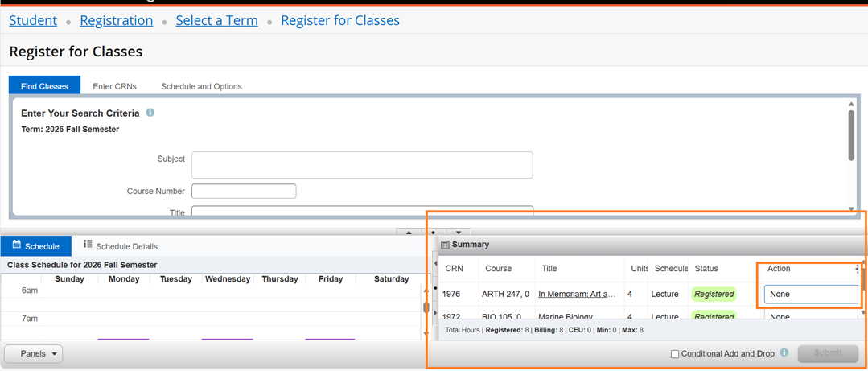The image size is (868, 371).
Task: Go to Student breadcrumb link
Action: point(33,20)
